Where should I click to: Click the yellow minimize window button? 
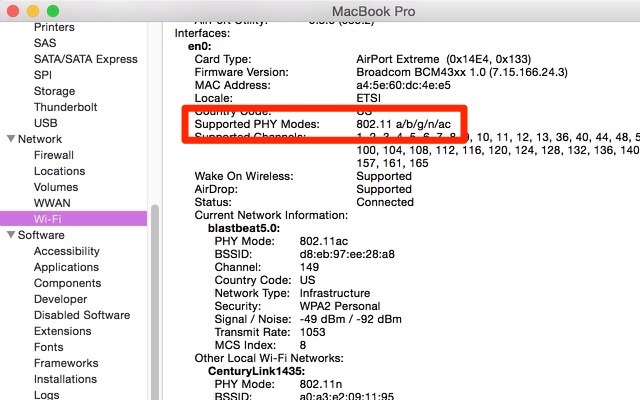click(x=33, y=11)
